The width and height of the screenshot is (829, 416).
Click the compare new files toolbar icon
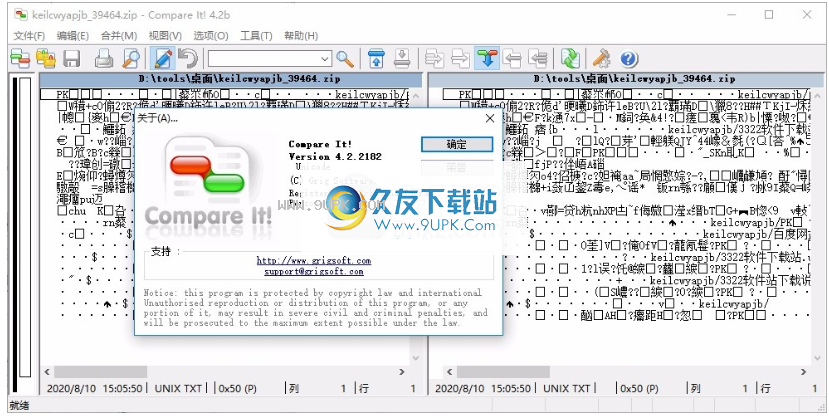pos(20,59)
